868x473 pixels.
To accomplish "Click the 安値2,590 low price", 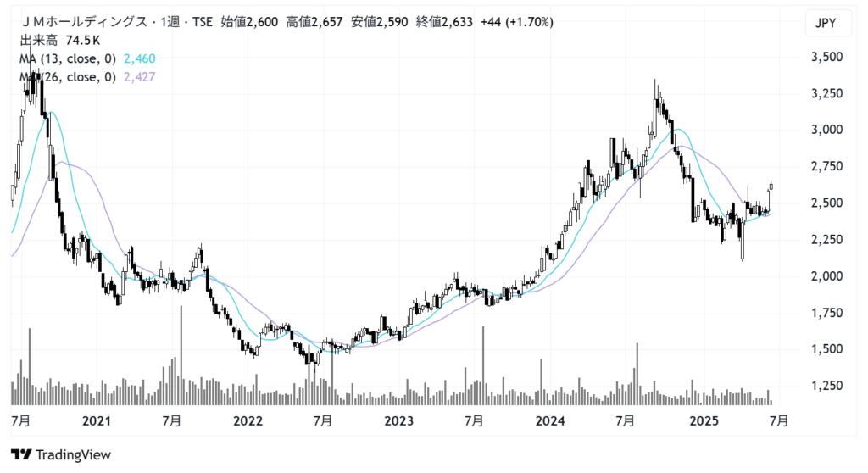I will [380, 22].
